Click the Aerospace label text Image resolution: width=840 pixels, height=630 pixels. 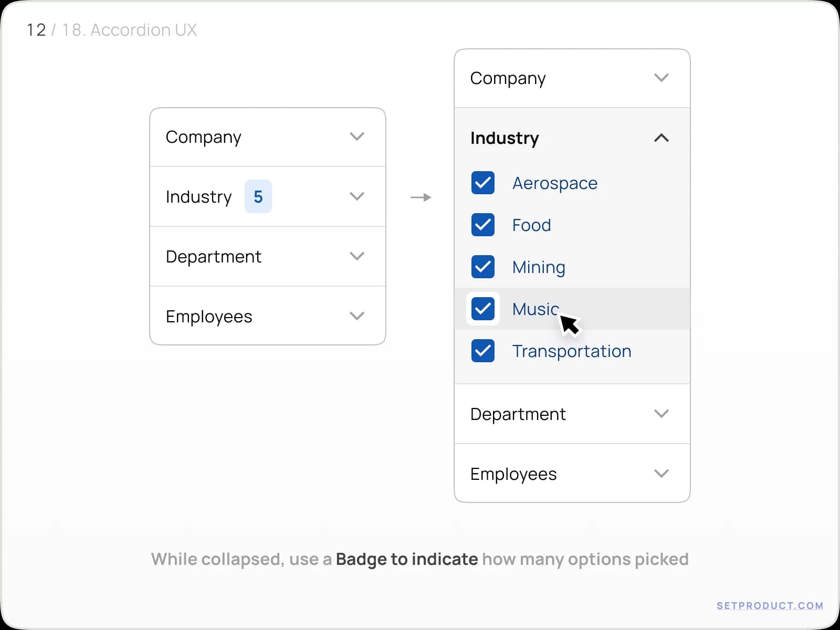pos(555,183)
